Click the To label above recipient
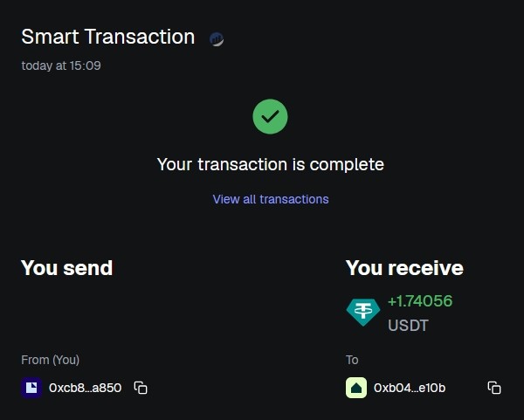 (352, 360)
